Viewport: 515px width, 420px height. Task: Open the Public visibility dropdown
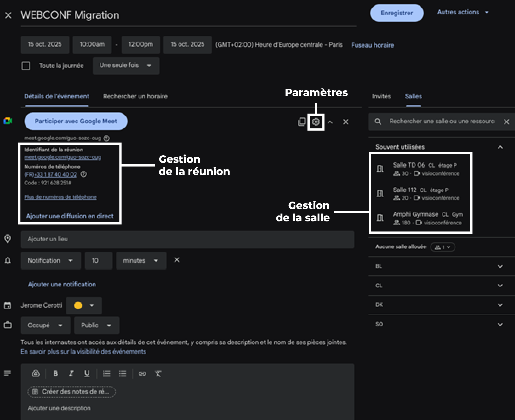click(97, 325)
